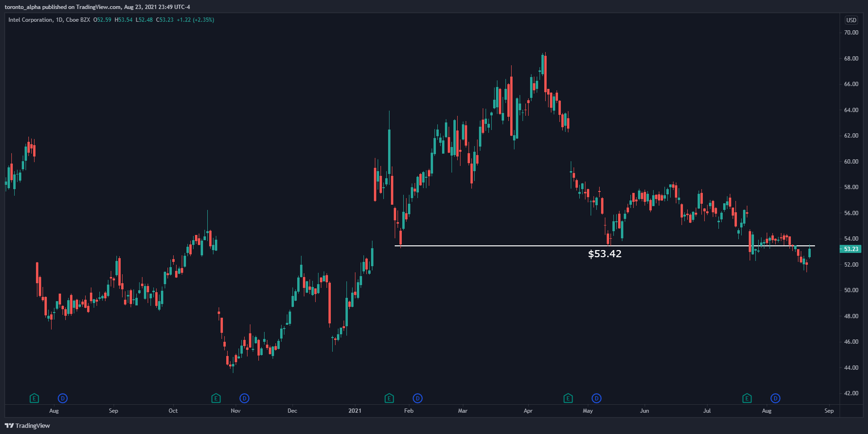868x434 pixels.
Task: Click the 62.00 price axis label
Action: 851,136
